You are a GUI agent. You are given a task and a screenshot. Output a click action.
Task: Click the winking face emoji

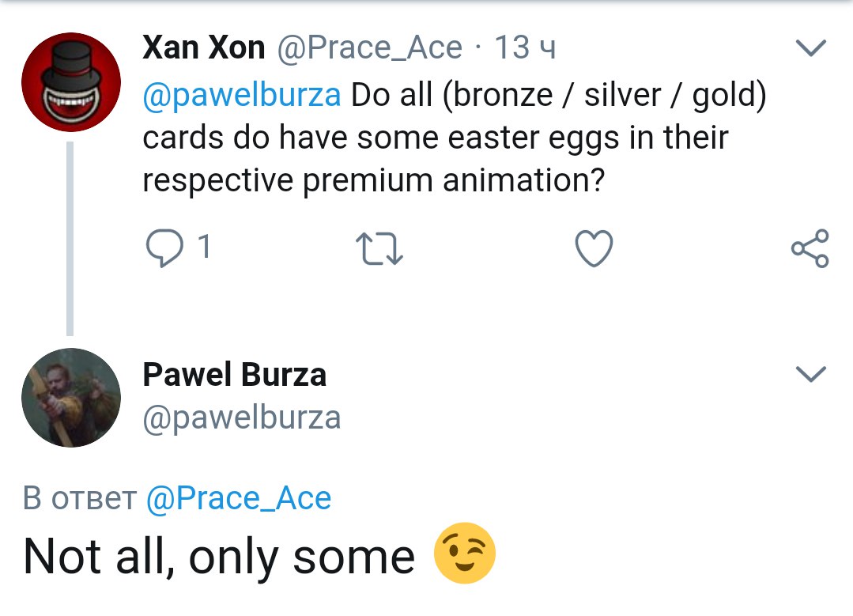(465, 554)
